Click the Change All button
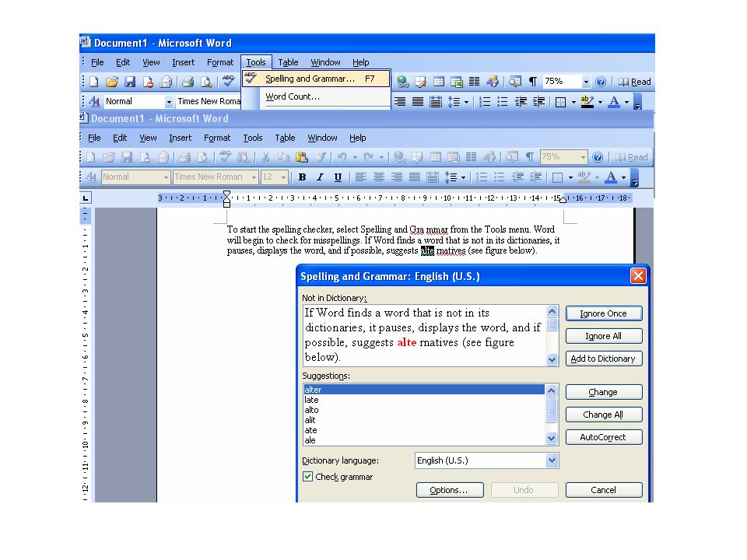The width and height of the screenshot is (747, 560). pos(604,415)
